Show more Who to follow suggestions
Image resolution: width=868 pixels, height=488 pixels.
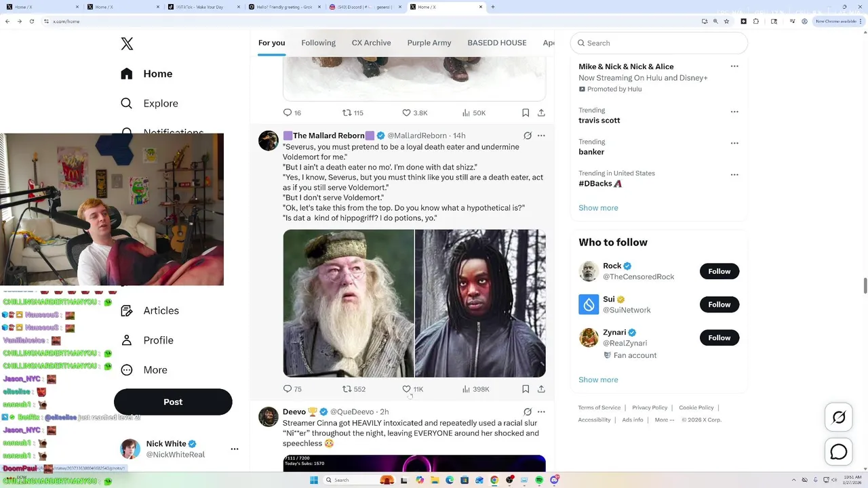[598, 380]
